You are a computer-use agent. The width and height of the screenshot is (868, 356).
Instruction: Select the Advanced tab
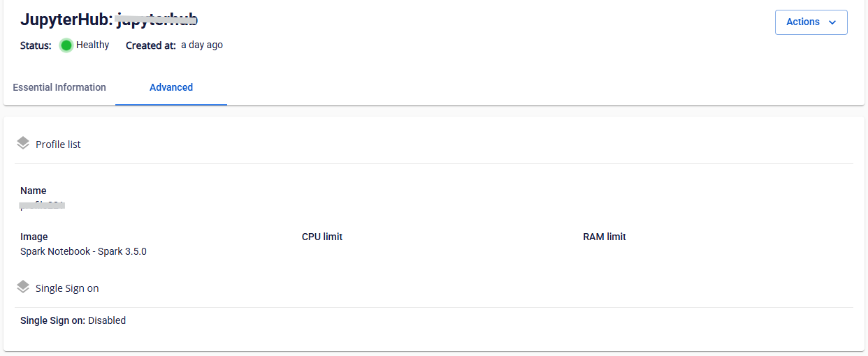pyautogui.click(x=171, y=87)
